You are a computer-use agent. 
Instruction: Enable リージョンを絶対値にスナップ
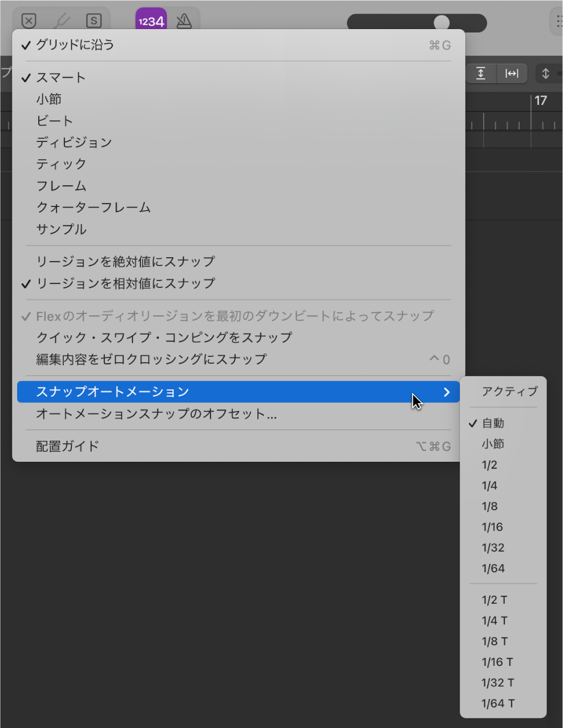(124, 261)
